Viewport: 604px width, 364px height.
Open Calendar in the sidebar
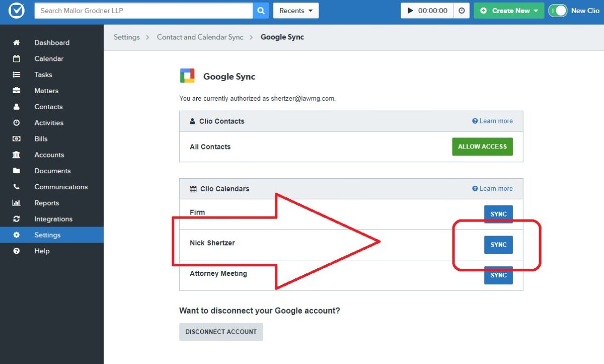point(49,59)
